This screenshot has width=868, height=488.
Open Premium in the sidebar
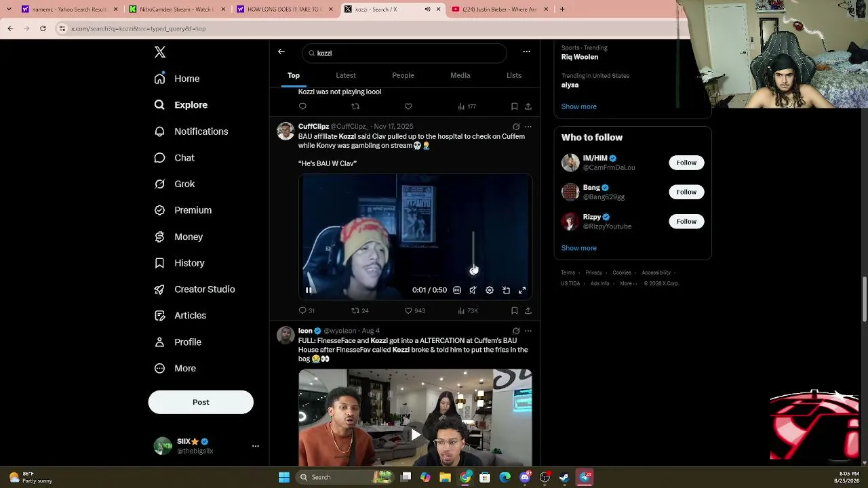tap(183, 210)
